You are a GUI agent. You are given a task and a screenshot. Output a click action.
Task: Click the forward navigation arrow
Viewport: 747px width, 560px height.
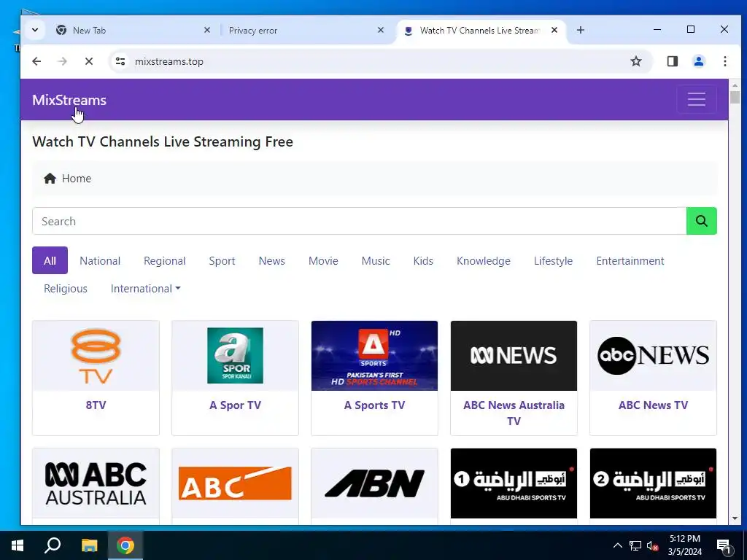point(63,61)
